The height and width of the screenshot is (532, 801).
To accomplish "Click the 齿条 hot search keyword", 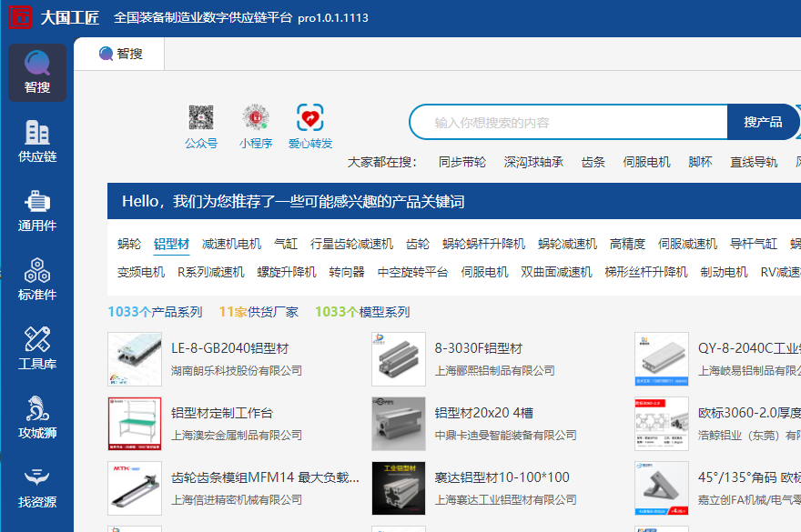I will (592, 162).
